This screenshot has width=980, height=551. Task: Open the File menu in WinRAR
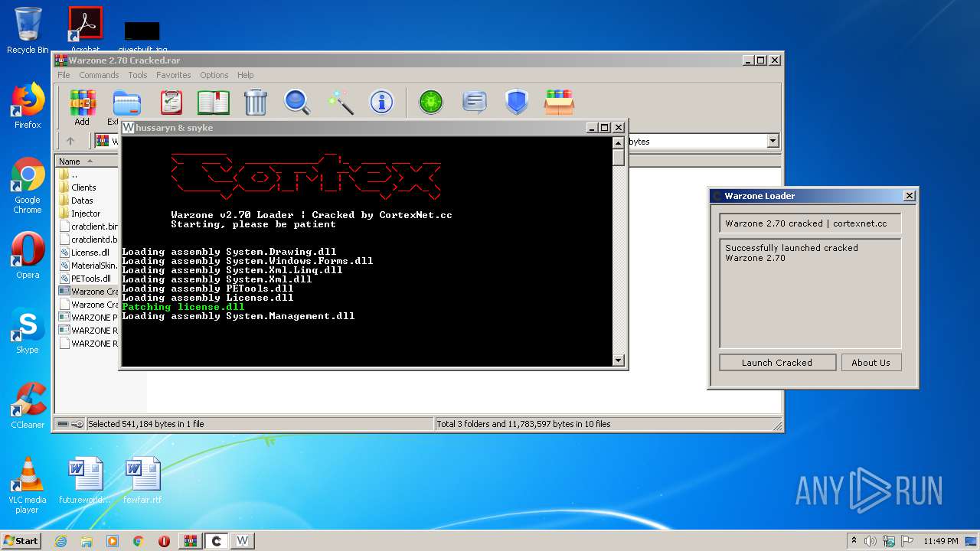coord(64,75)
